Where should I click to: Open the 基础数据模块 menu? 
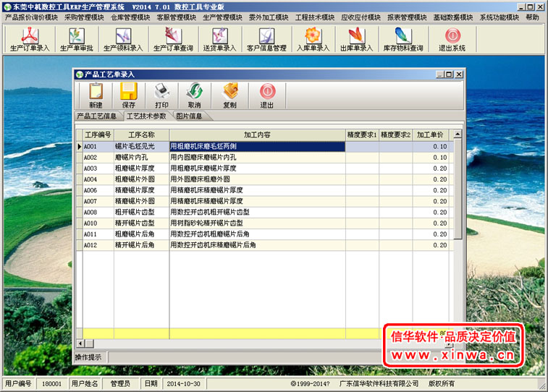(453, 17)
